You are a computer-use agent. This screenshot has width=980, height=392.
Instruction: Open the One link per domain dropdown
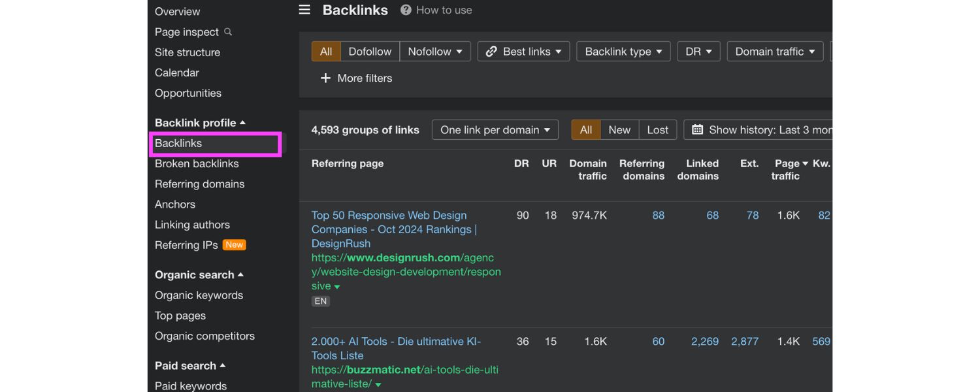[x=495, y=129]
